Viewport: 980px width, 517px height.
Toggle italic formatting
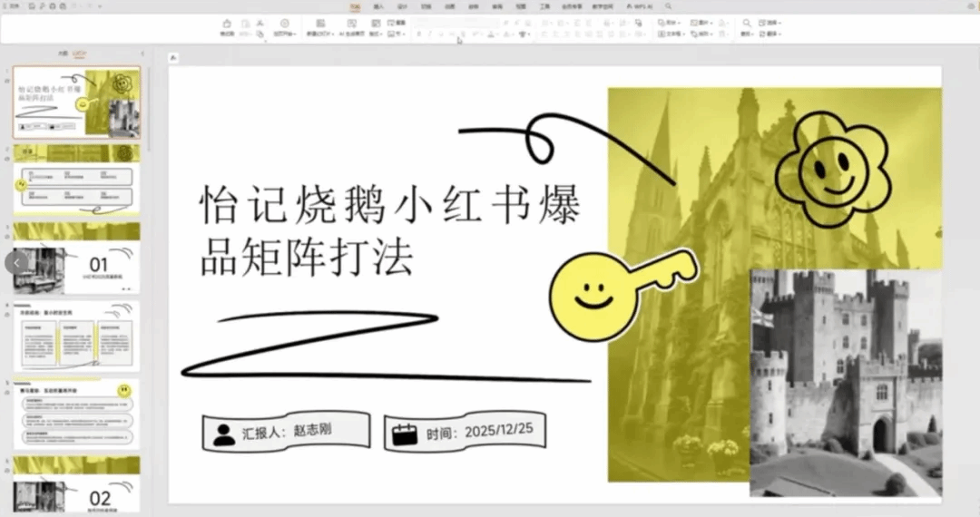click(430, 34)
